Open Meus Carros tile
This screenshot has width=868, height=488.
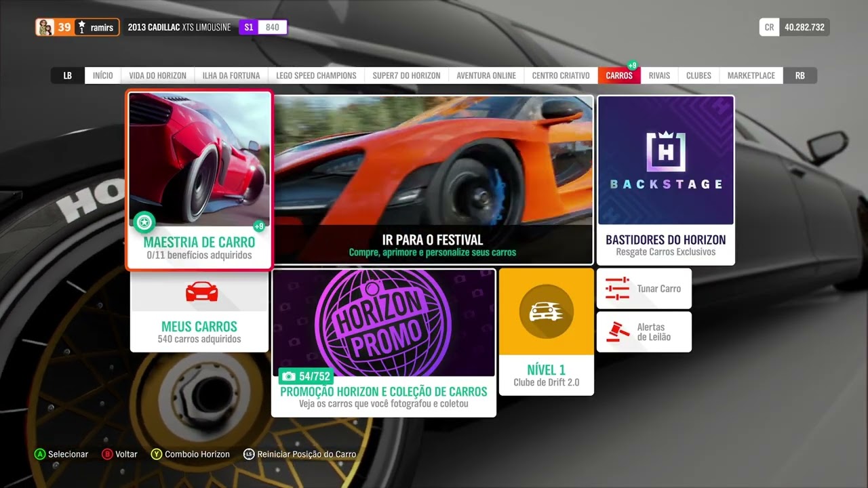click(x=199, y=312)
